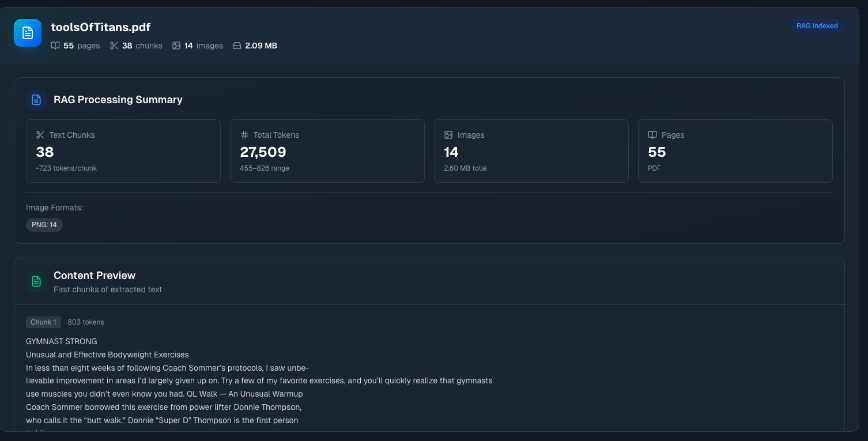This screenshot has width=868, height=441.
Task: Click the toolsOfTitans.pdf file title
Action: coord(101,27)
